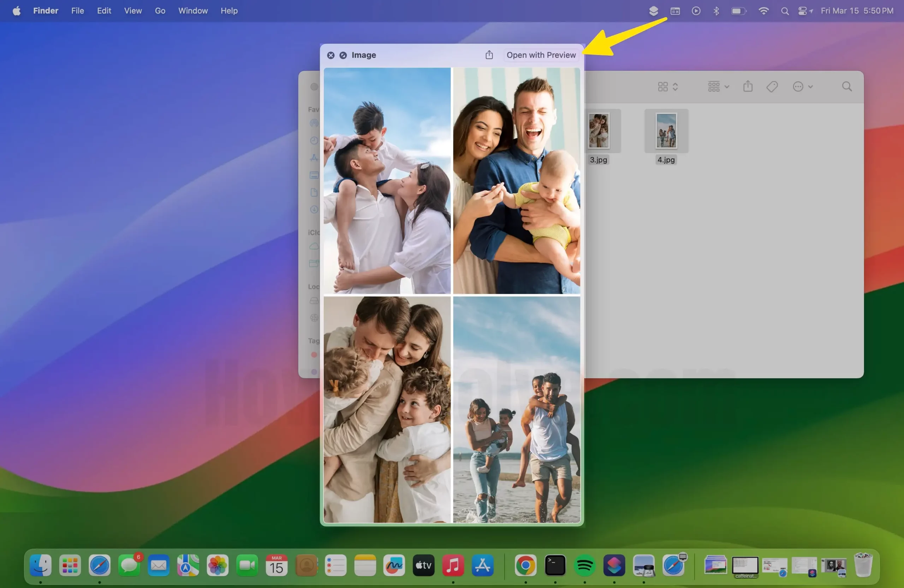The width and height of the screenshot is (904, 588).
Task: Open Freeform from the Dock
Action: (x=394, y=565)
